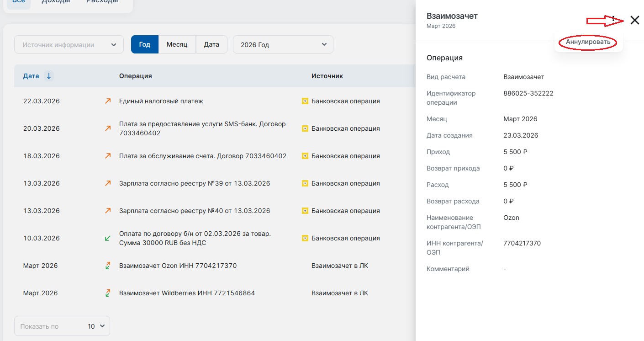Open Плата за обслуживание счета operation
Image resolution: width=644 pixels, height=341 pixels.
tap(203, 156)
